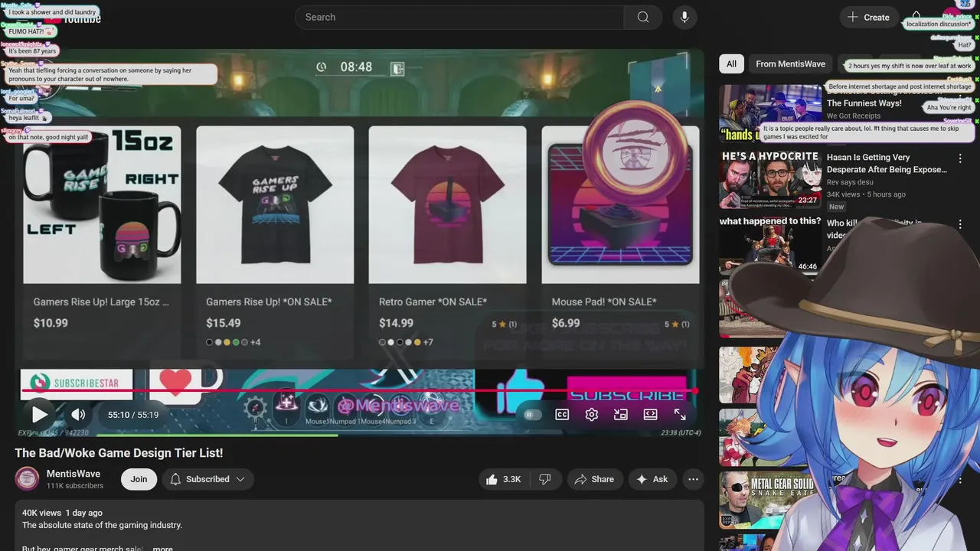Click 'The Funniest Ways!' video title
The width and height of the screenshot is (980, 551).
[864, 103]
